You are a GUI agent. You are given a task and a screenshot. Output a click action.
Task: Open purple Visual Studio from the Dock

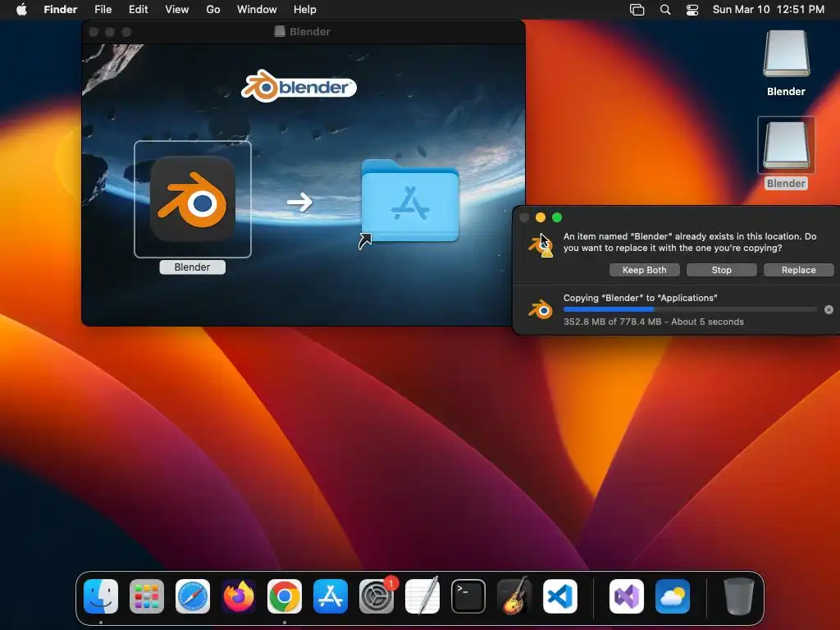pos(626,596)
